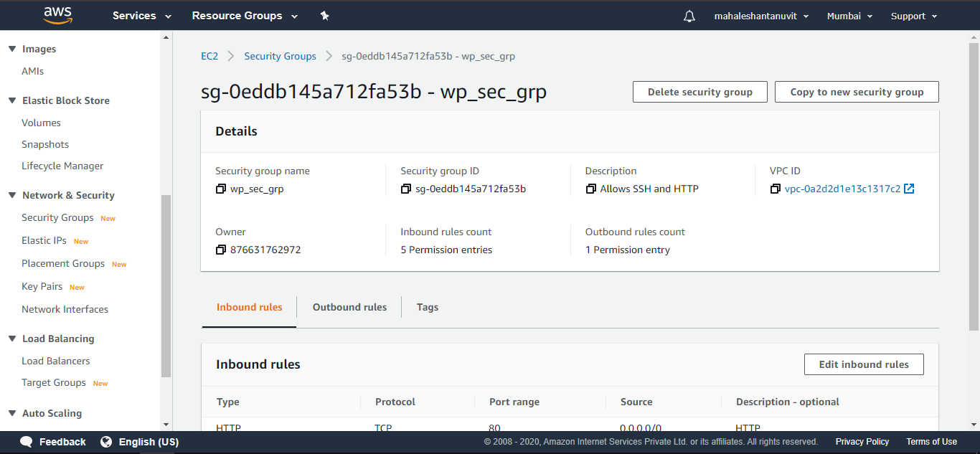Copy the Allows SSH and HTTP description
Image resolution: width=980 pixels, height=454 pixels.
coord(590,189)
